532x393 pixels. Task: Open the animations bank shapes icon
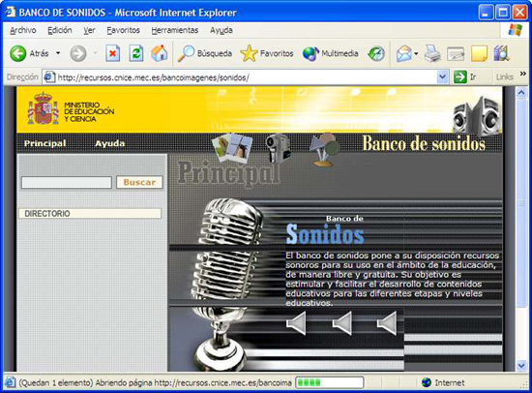[324, 149]
